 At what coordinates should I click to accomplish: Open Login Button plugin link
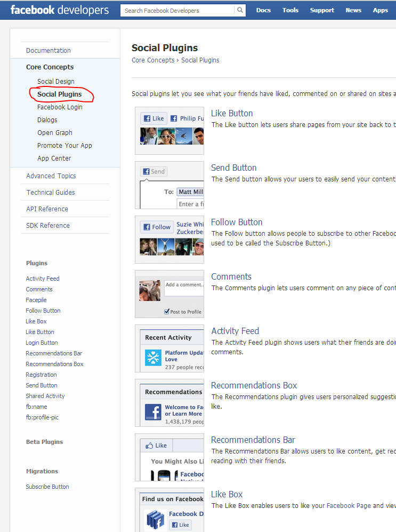(x=42, y=343)
